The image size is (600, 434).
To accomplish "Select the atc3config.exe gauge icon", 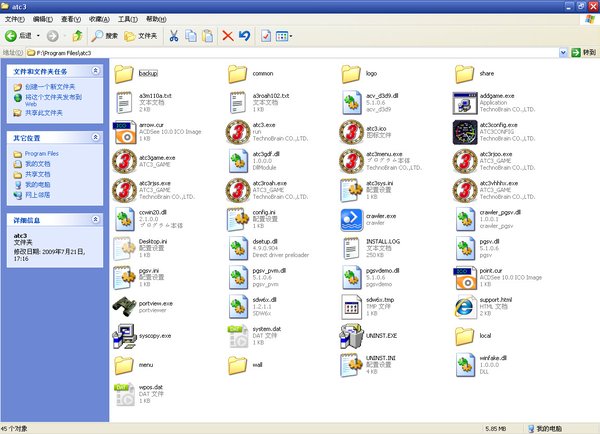I will (x=463, y=131).
